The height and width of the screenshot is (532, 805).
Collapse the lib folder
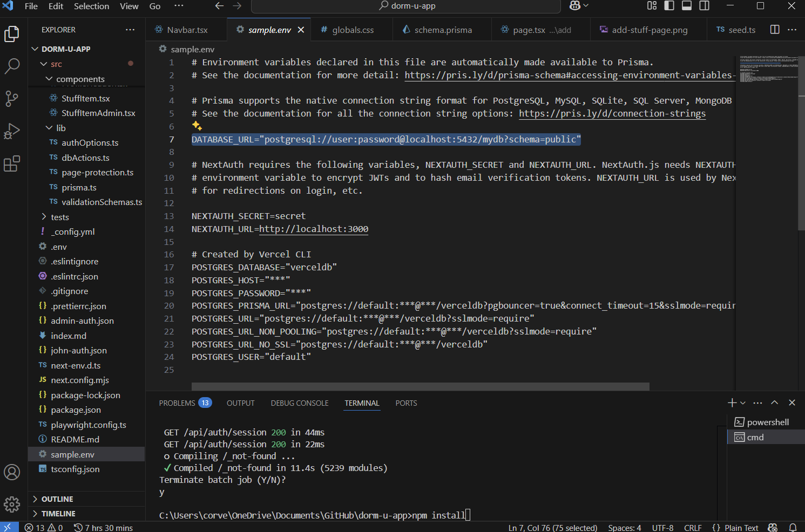[49, 128]
